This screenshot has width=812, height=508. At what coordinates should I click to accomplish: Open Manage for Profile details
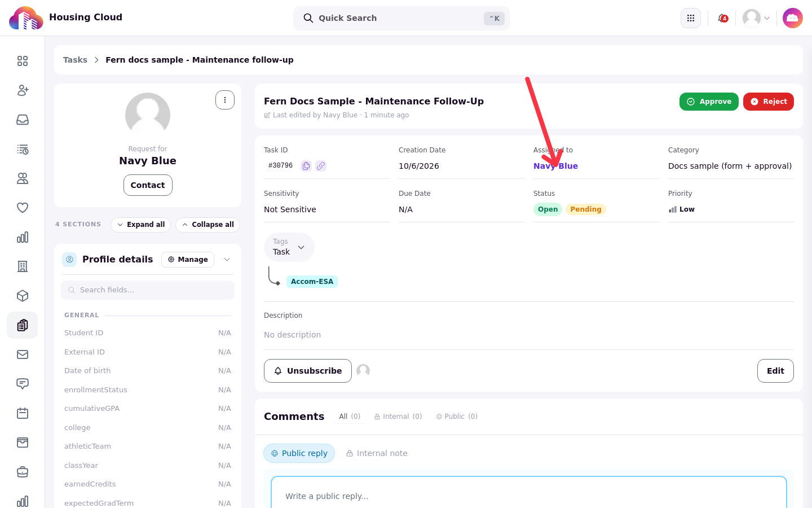pyautogui.click(x=188, y=260)
